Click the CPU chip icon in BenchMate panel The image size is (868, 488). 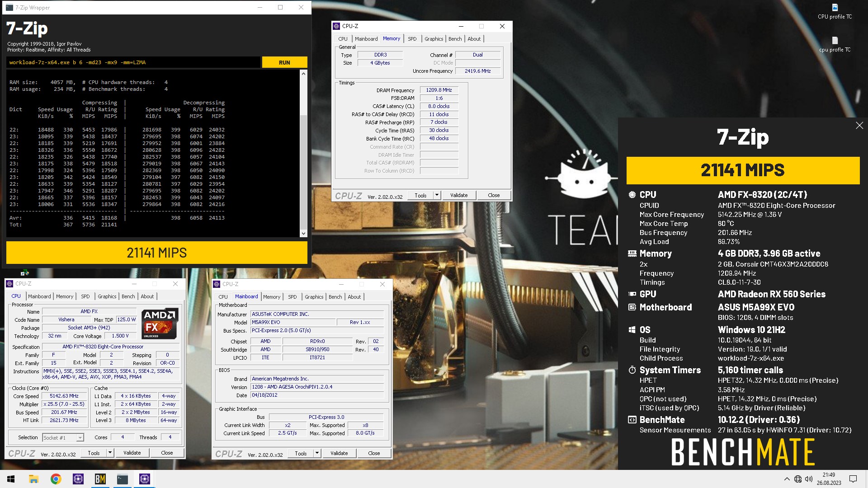pos(632,195)
